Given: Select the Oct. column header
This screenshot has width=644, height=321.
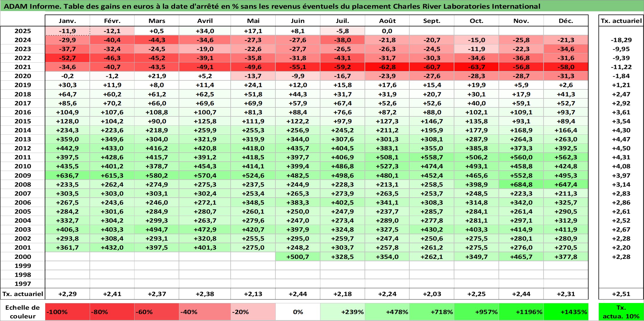Looking at the screenshot, I should pos(477,21).
